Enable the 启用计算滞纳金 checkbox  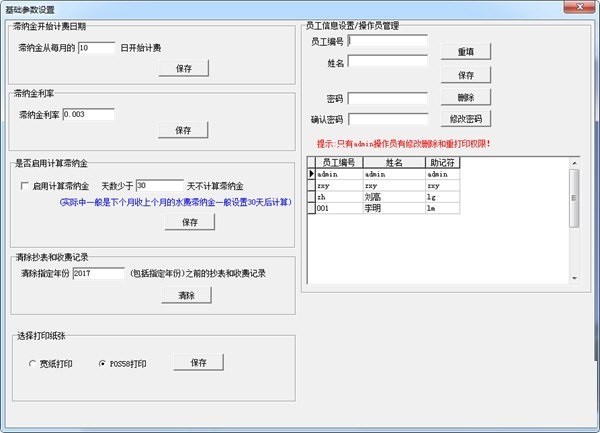click(26, 186)
